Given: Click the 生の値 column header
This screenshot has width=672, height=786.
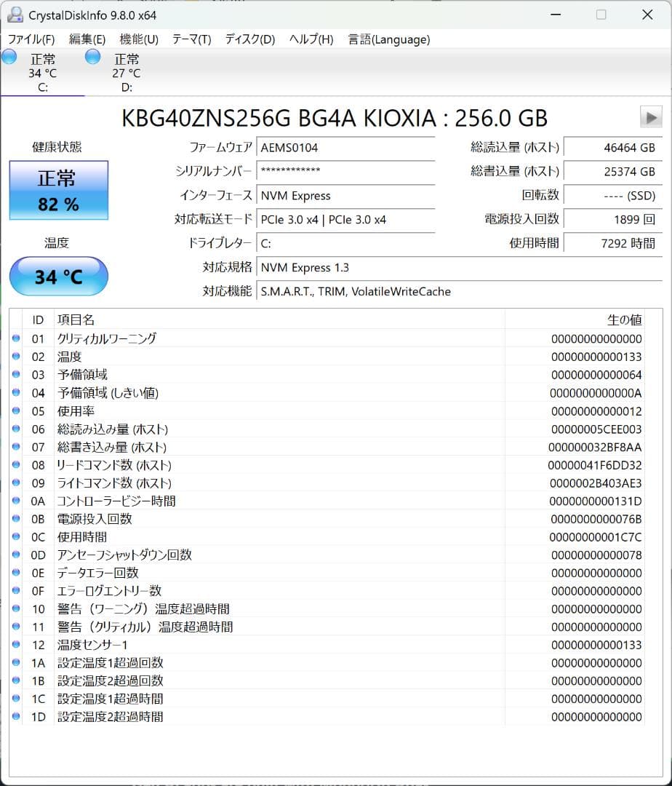Looking at the screenshot, I should click(x=575, y=319).
